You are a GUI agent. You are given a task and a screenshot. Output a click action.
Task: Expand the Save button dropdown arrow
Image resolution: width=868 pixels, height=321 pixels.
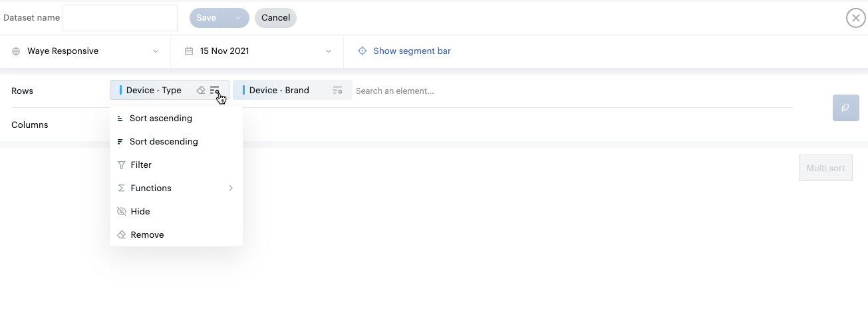(237, 18)
